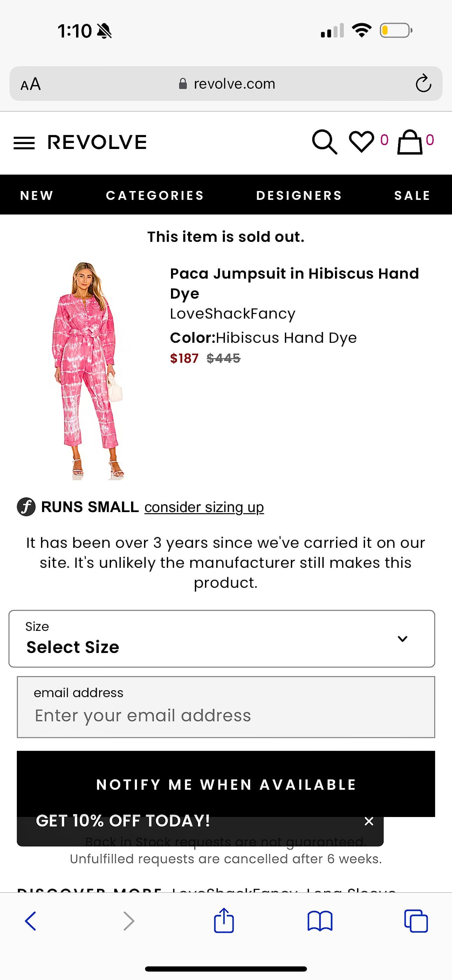This screenshot has height=980, width=452.
Task: Expand the Select Size dropdown
Action: pos(222,639)
